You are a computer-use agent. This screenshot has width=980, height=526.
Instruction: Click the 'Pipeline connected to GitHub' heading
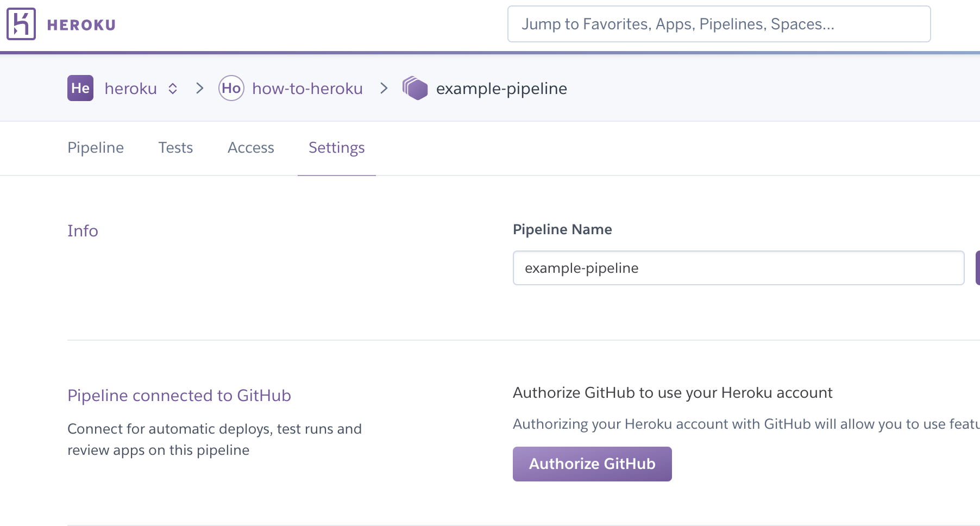pyautogui.click(x=179, y=396)
